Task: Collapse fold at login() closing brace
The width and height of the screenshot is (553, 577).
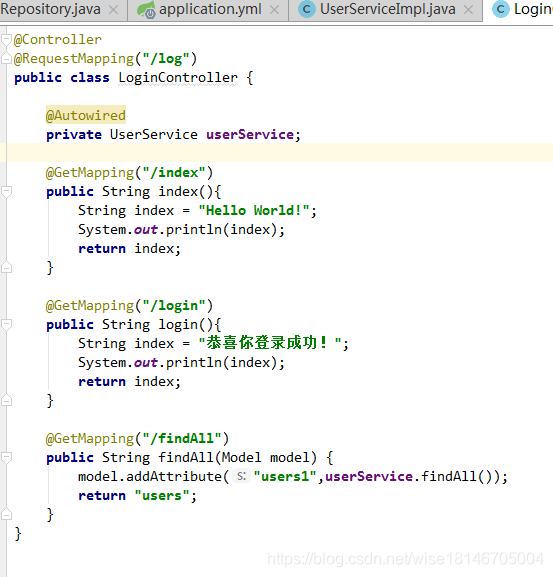Action: point(6,400)
